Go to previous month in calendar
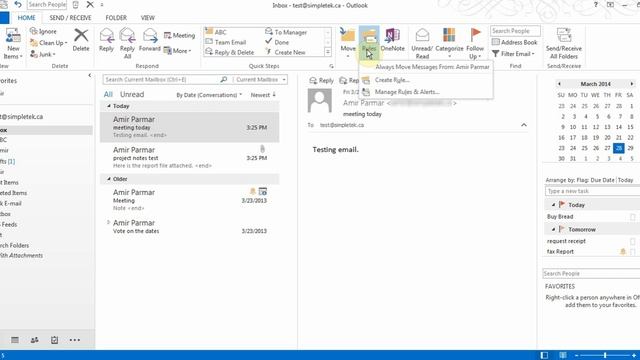This screenshot has width=640, height=360. tap(559, 84)
